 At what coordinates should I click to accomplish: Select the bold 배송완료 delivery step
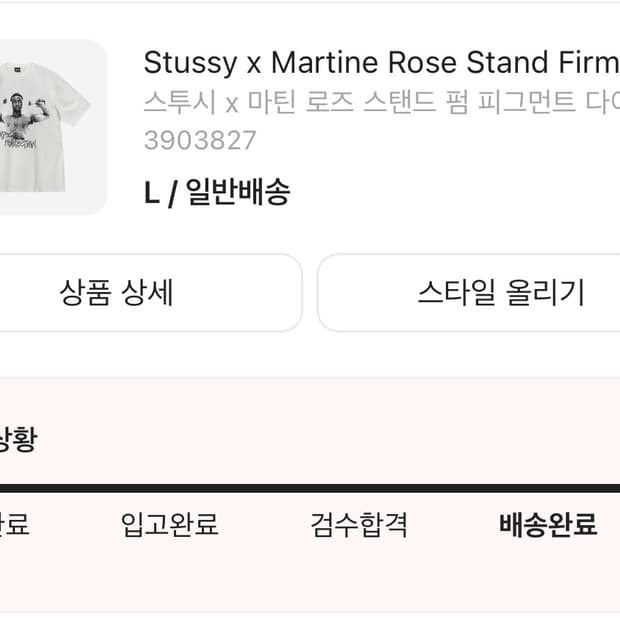[x=548, y=524]
